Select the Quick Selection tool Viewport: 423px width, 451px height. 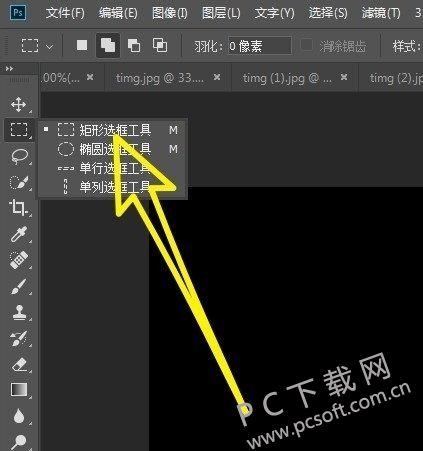click(x=19, y=182)
